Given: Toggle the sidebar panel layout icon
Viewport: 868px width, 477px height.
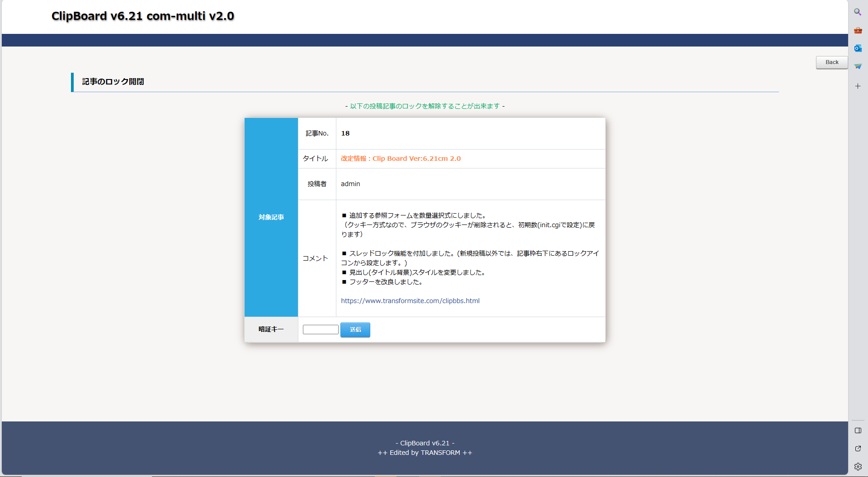Looking at the screenshot, I should [x=858, y=430].
